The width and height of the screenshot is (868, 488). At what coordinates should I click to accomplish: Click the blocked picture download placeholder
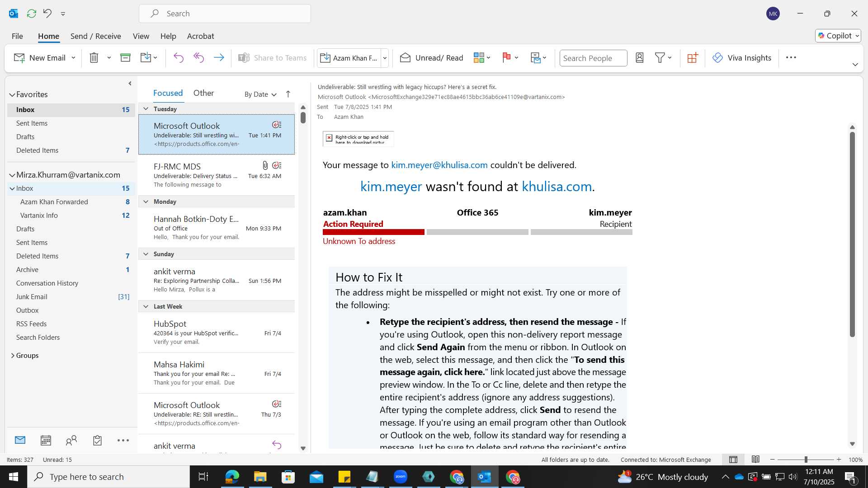[358, 139]
